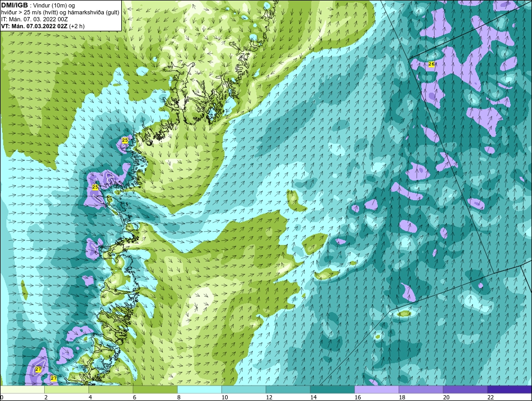
Task: Click legend scale value 6
Action: tap(135, 398)
